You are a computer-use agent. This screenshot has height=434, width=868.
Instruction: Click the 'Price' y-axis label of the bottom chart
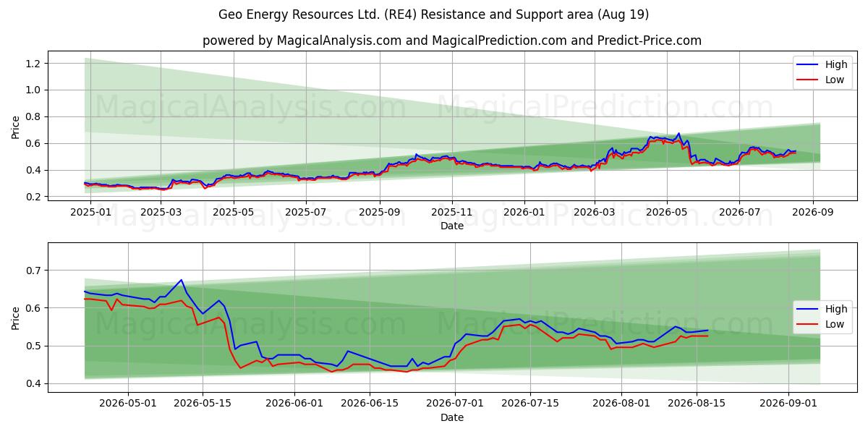[x=16, y=318]
